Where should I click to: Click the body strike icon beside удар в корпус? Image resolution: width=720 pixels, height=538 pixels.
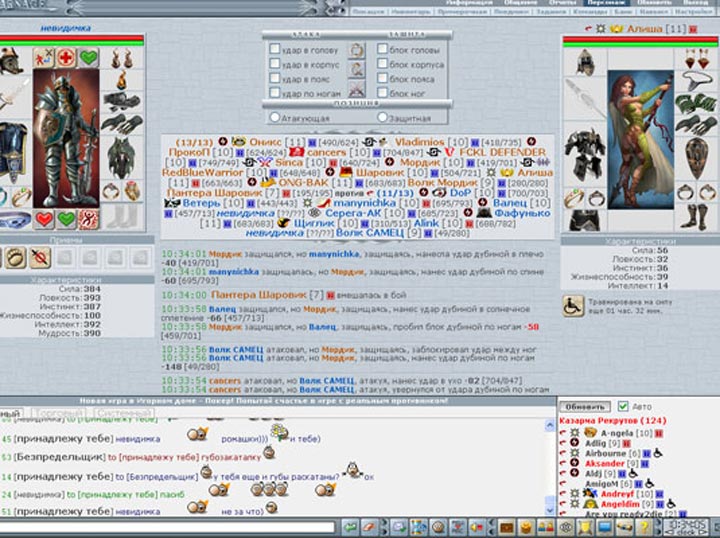coord(356,70)
